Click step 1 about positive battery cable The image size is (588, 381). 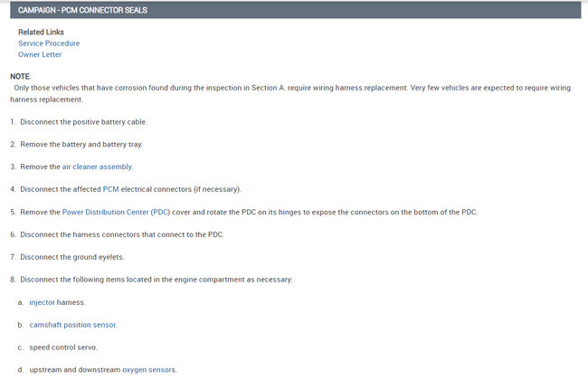[x=83, y=121]
